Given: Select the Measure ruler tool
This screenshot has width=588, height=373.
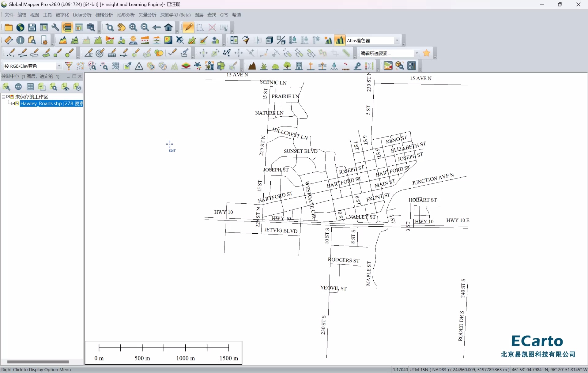Looking at the screenshot, I should [x=8, y=40].
